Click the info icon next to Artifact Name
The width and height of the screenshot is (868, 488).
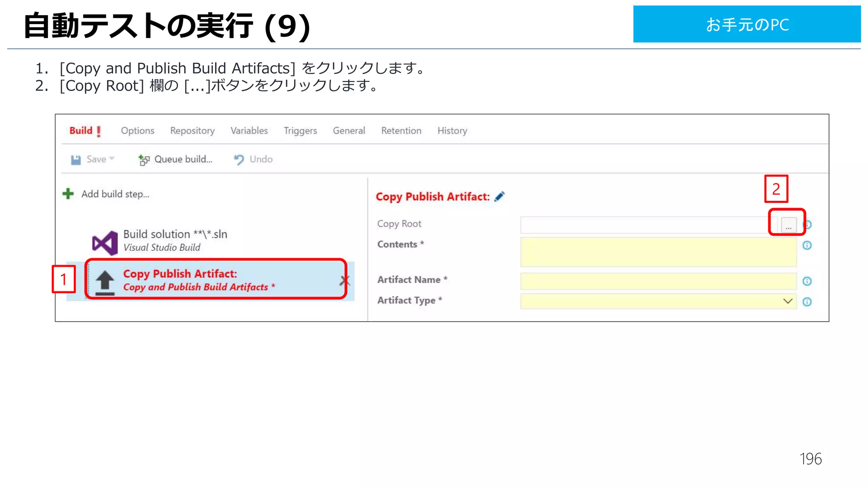coord(807,281)
